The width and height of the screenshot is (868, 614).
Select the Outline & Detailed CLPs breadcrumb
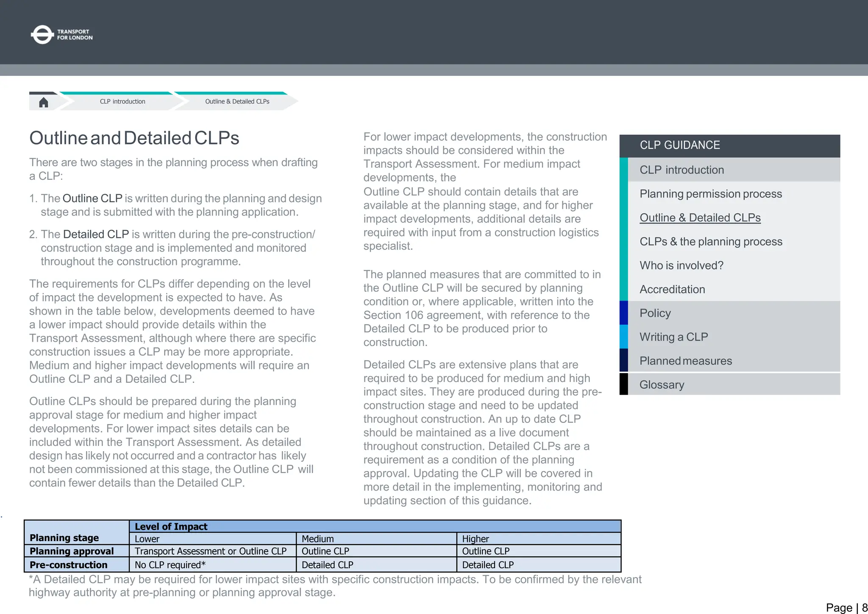237,102
